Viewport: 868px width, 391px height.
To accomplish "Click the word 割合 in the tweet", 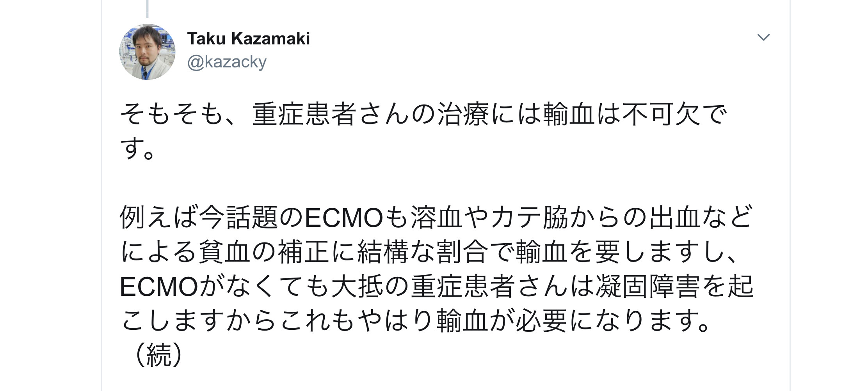I will coord(463,252).
